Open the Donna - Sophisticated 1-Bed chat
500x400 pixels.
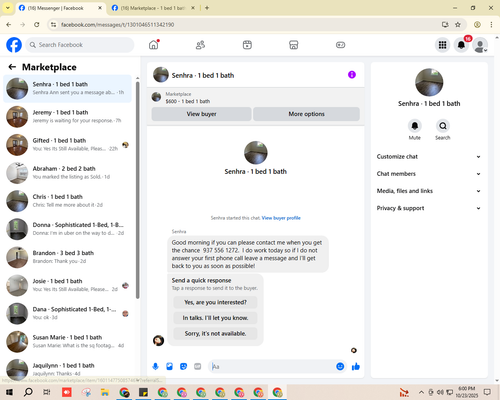point(67,229)
